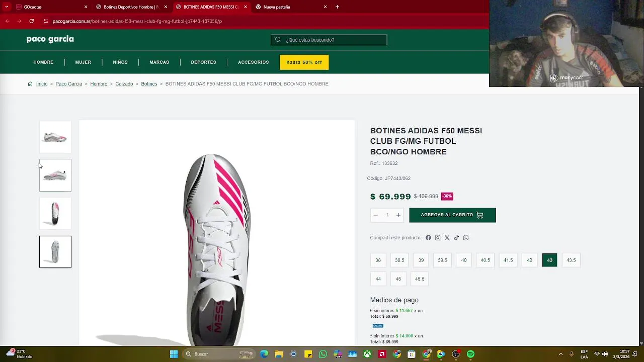The width and height of the screenshot is (644, 362).
Task: Open Sticky Notes from taskbar
Action: click(x=308, y=354)
